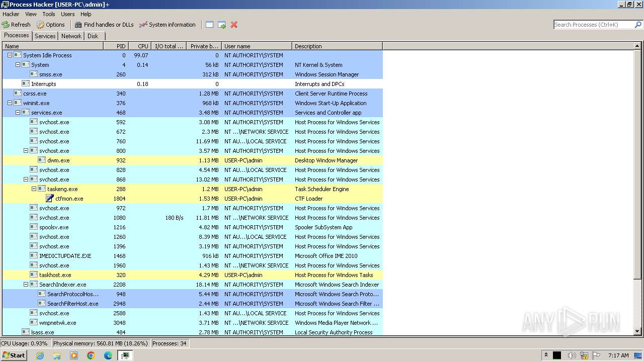Select the csrss.exe process icon
This screenshot has width=644, height=362.
pyautogui.click(x=18, y=94)
